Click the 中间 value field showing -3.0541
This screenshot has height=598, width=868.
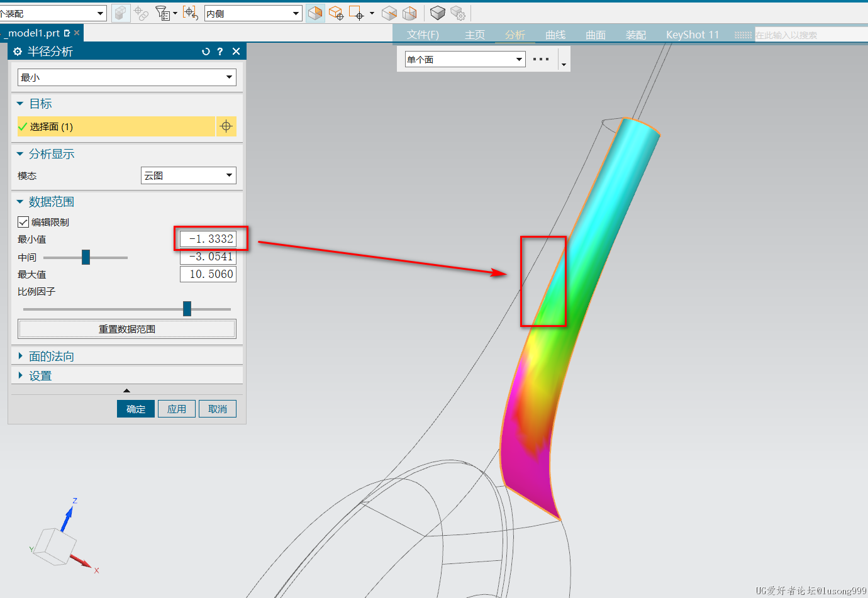tap(208, 257)
